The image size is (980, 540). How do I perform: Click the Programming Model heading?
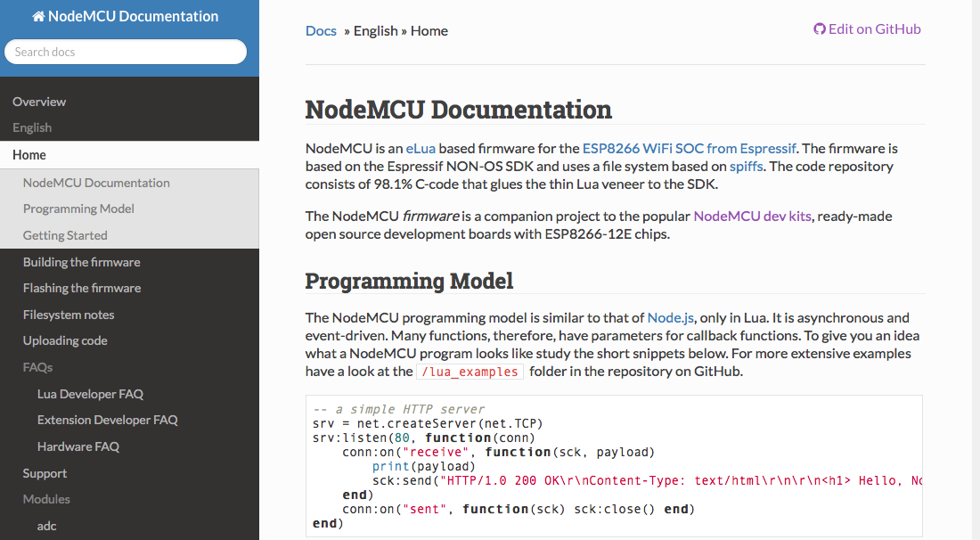pyautogui.click(x=410, y=282)
